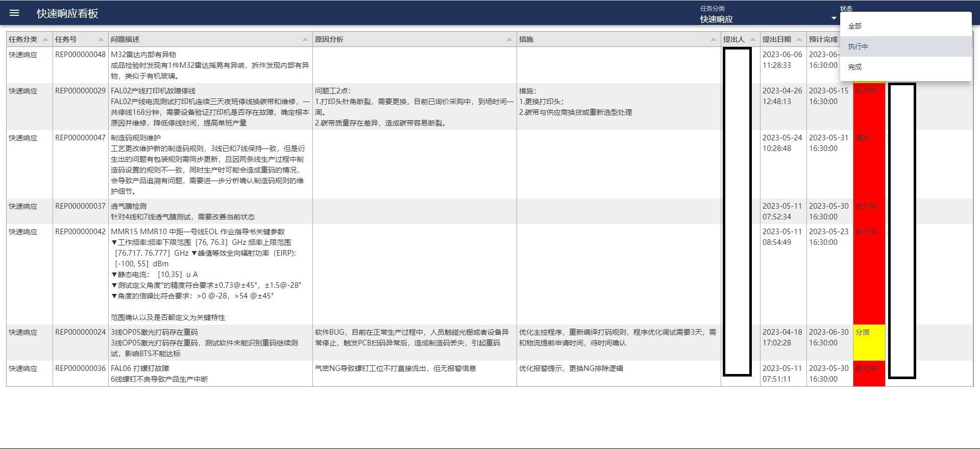Click the 快速响应看板 title
This screenshot has height=449, width=980.
(x=67, y=14)
